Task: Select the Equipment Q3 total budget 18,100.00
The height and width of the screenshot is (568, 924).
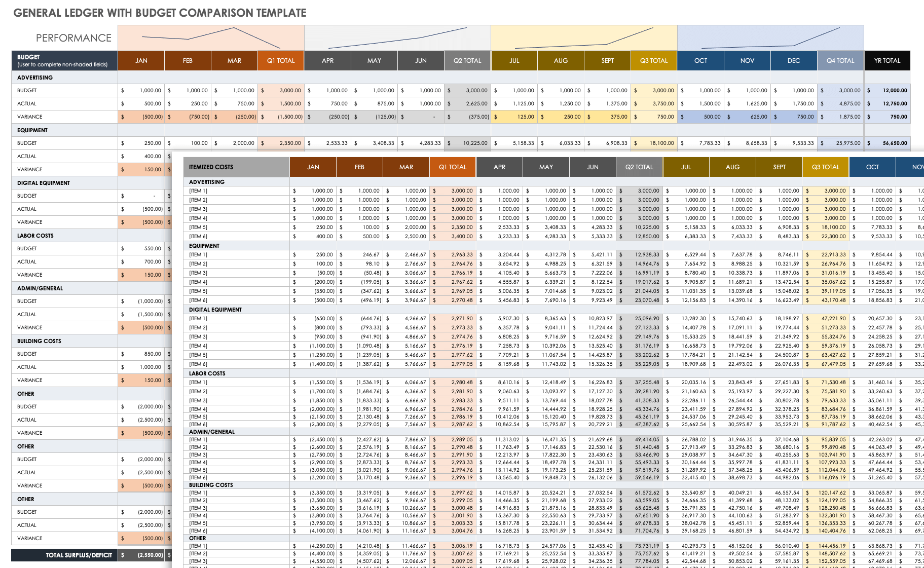Action: [x=654, y=143]
